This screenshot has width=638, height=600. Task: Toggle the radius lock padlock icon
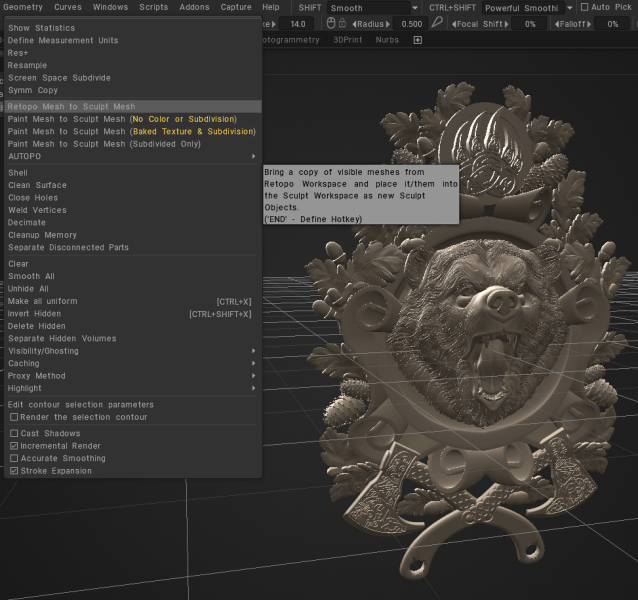coord(343,23)
